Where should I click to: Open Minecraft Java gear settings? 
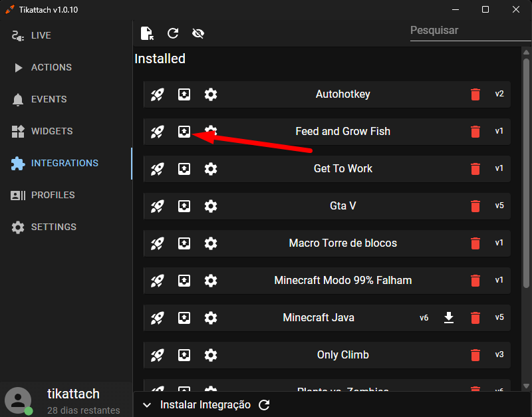[x=211, y=319]
